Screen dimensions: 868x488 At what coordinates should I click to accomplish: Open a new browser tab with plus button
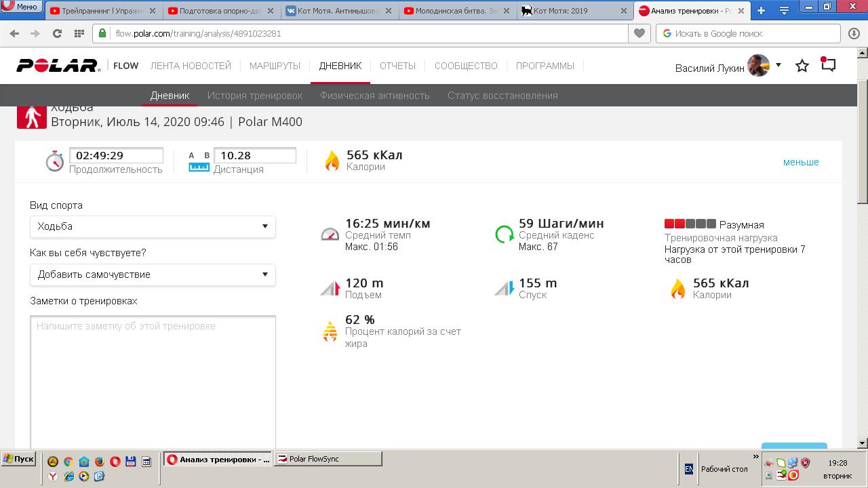click(x=762, y=11)
